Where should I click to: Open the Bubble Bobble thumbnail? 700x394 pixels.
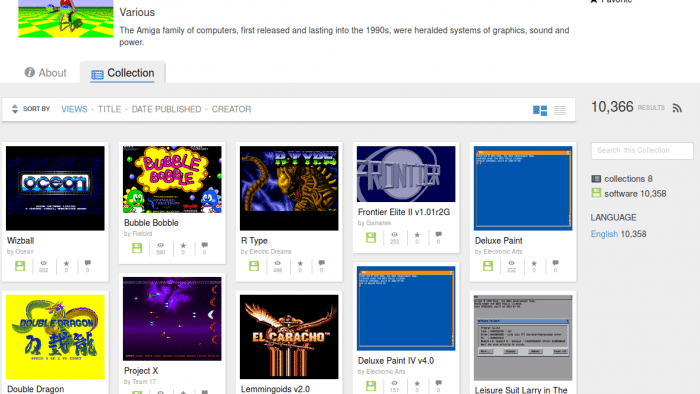pos(172,179)
